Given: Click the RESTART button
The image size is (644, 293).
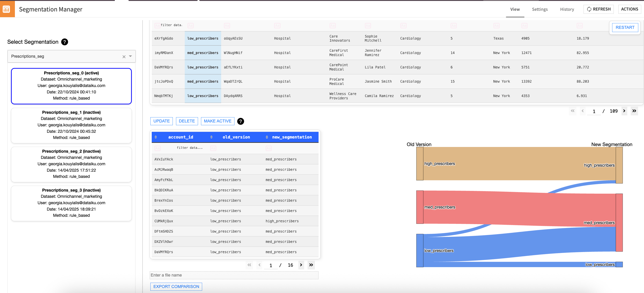Looking at the screenshot, I should coord(625,27).
